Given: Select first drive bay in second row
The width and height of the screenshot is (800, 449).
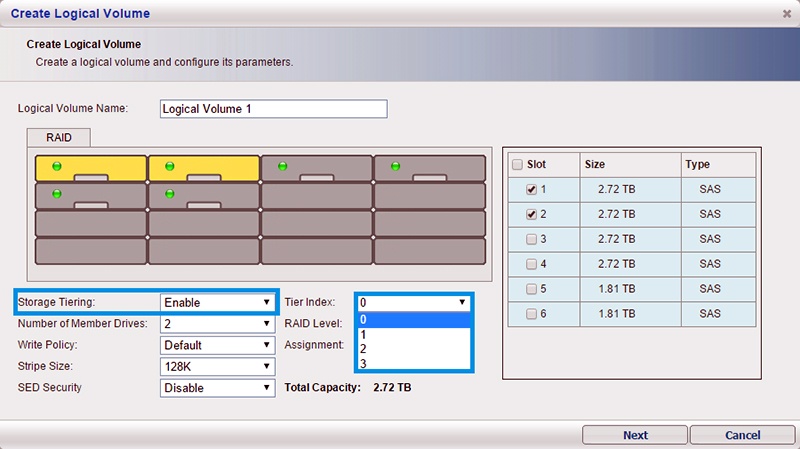Looking at the screenshot, I should (x=91, y=196).
